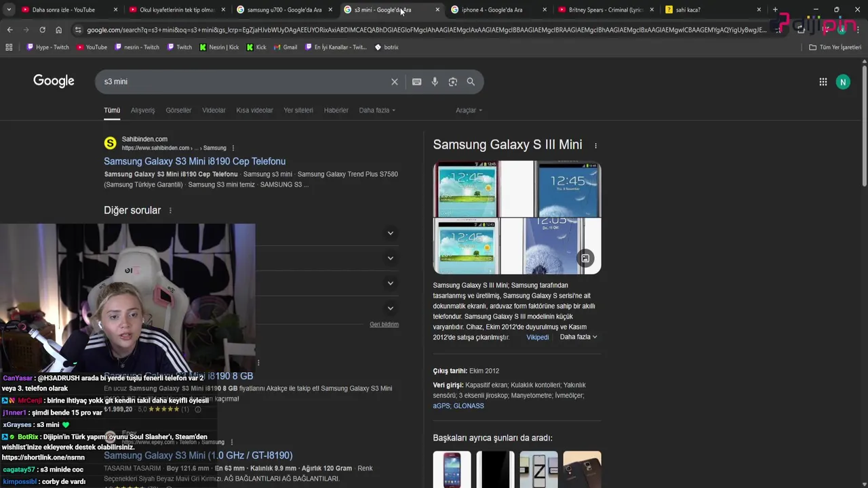Close the samsung u700 search tab

(x=330, y=9)
